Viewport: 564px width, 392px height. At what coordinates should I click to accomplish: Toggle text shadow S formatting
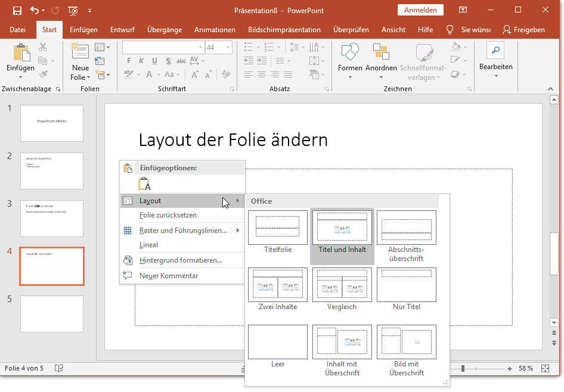pyautogui.click(x=168, y=61)
